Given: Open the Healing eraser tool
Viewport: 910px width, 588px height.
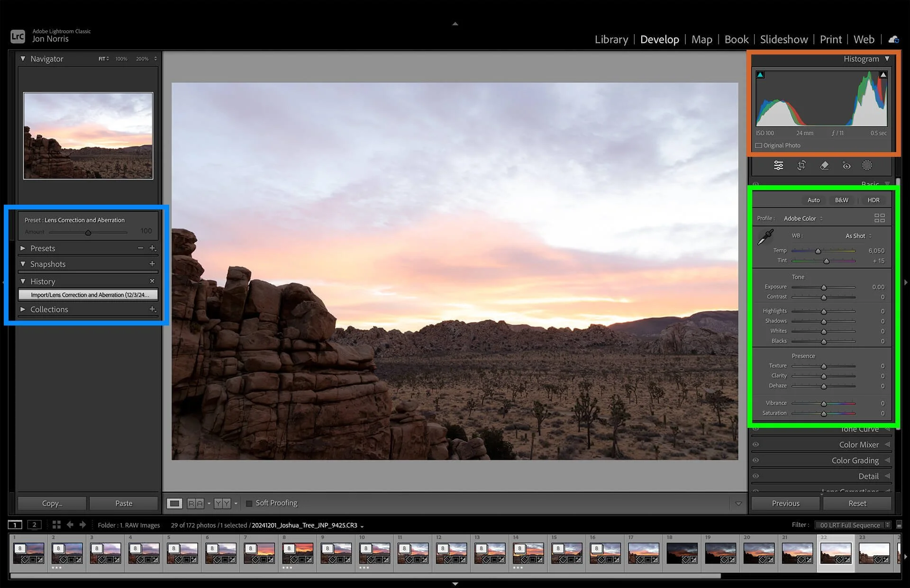Looking at the screenshot, I should click(824, 165).
